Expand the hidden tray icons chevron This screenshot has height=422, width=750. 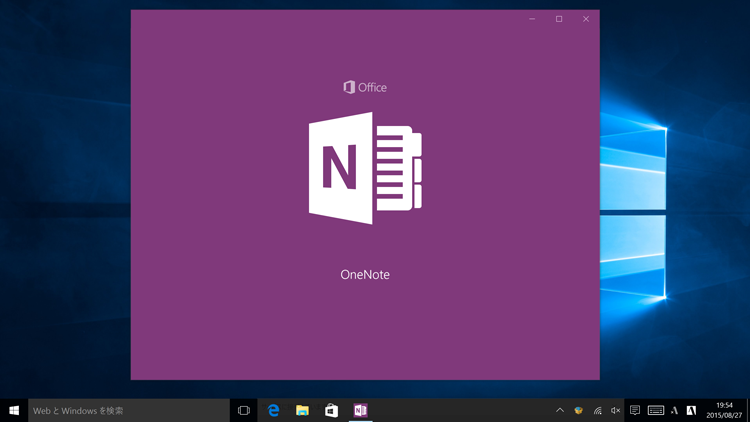tap(560, 410)
